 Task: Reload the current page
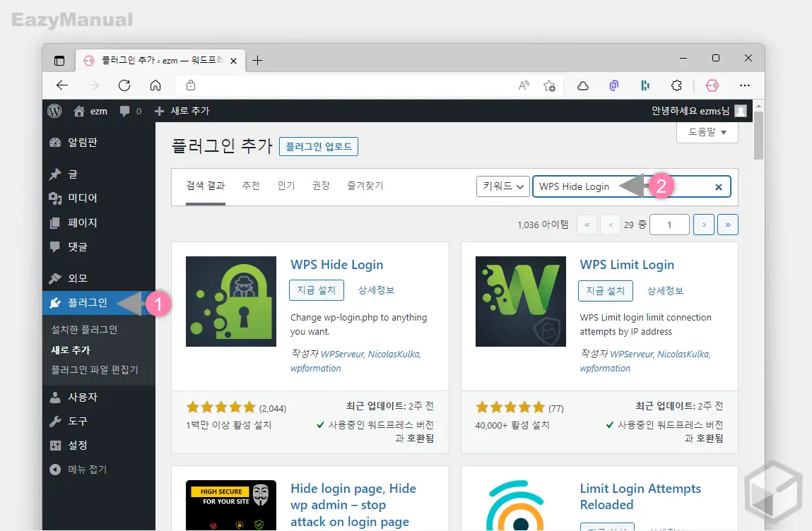[124, 85]
